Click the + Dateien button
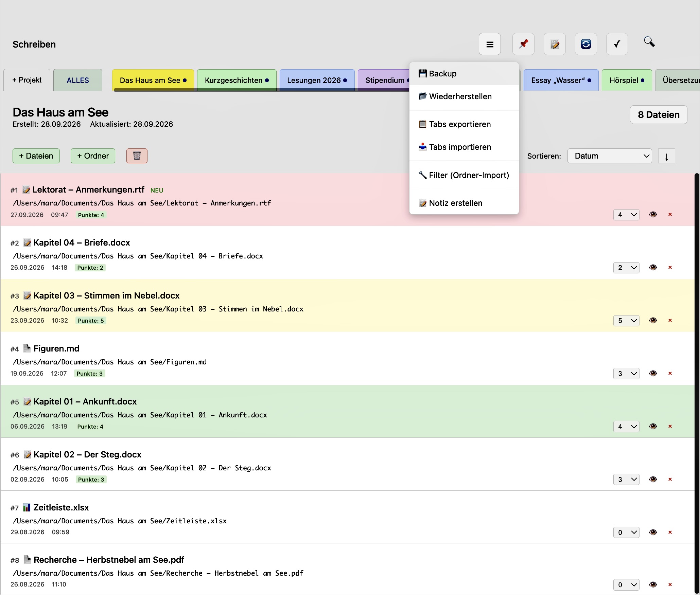 [36, 156]
